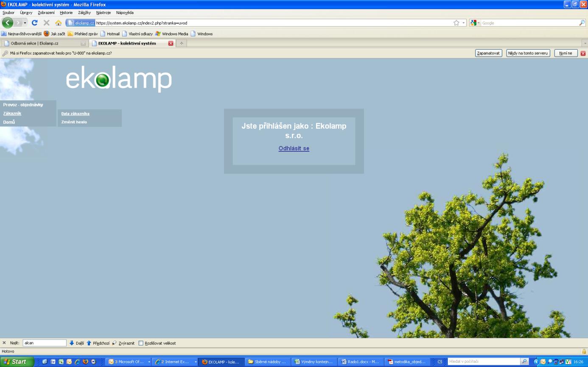Go to the Home page icon

point(59,23)
